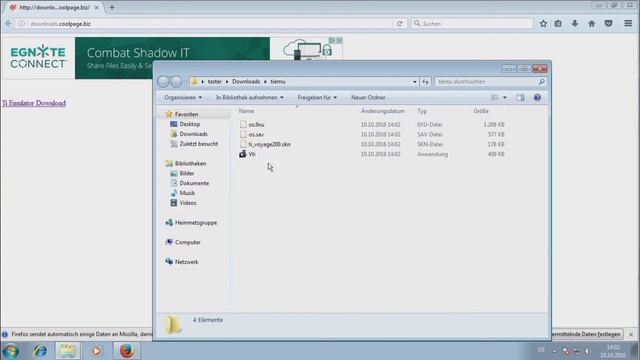640x360 pixels.
Task: Click tiemu in Explorer address breadcrumb
Action: click(x=278, y=82)
